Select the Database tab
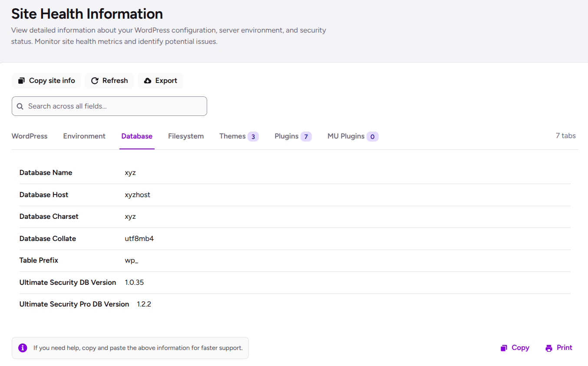This screenshot has height=366, width=588. 137,136
